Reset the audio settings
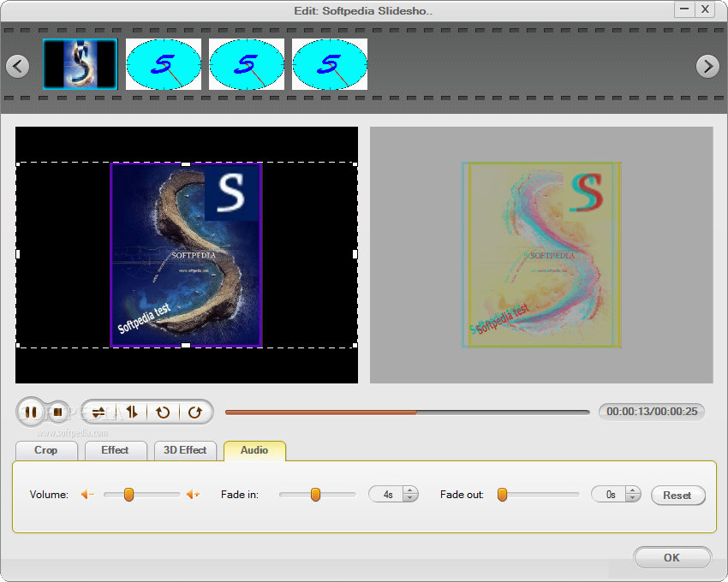Image resolution: width=728 pixels, height=582 pixels. coord(677,496)
